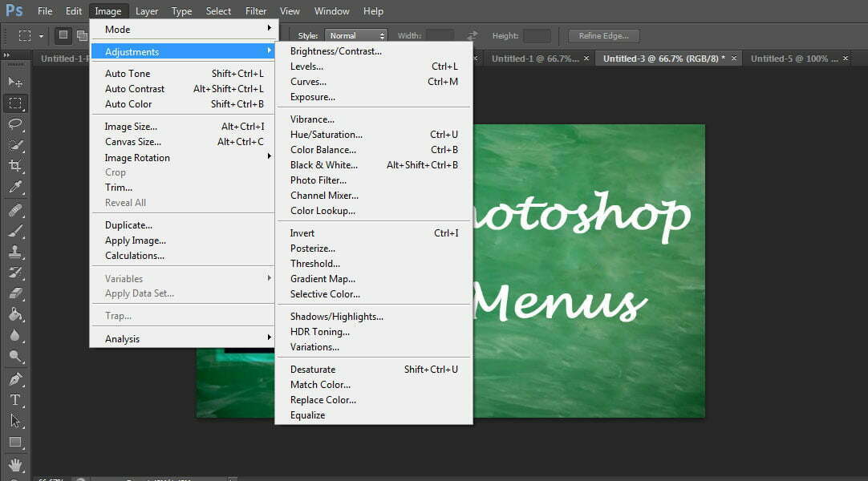Screen dimensions: 868x481
Task: Open the tool preset picker arrow
Action: pyautogui.click(x=41, y=36)
